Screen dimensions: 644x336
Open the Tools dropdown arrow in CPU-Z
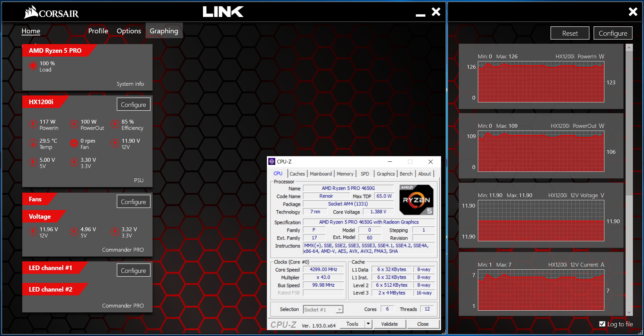tap(368, 324)
